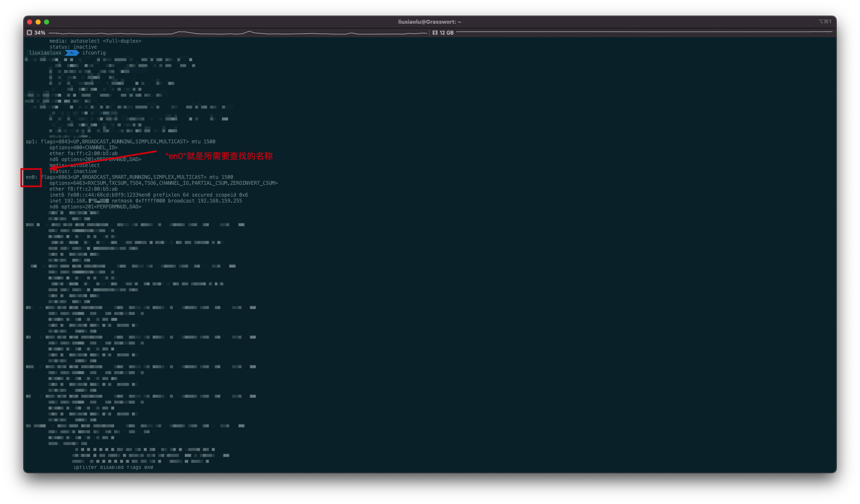Click the ⌥⌘1 window shortcut indicator

(824, 22)
